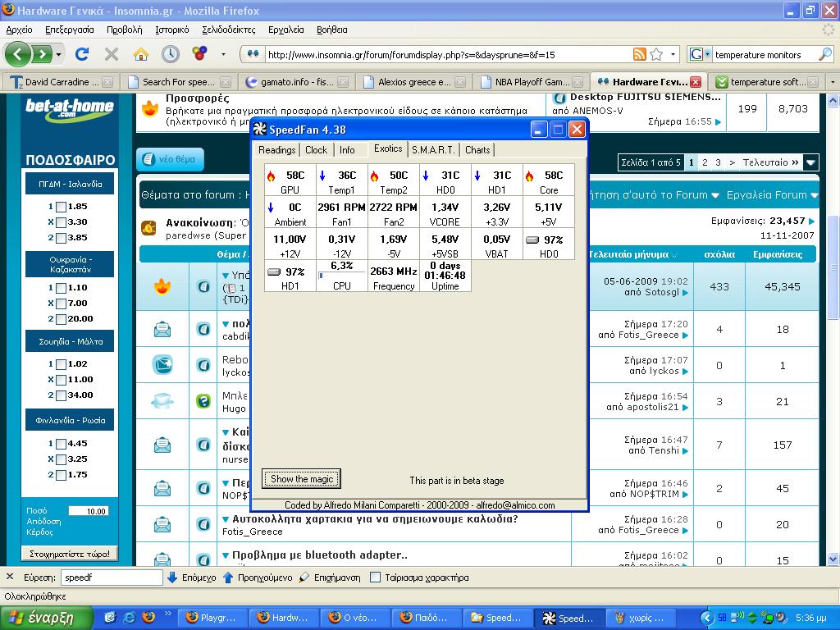This screenshot has height=630, width=840.
Task: Open address bar URL history dropdown
Action: click(x=673, y=54)
